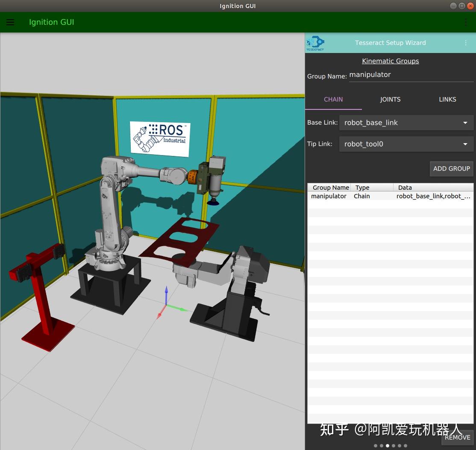The image size is (476, 450).
Task: Open the hamburger menu in Ignition GUI
Action: point(10,22)
